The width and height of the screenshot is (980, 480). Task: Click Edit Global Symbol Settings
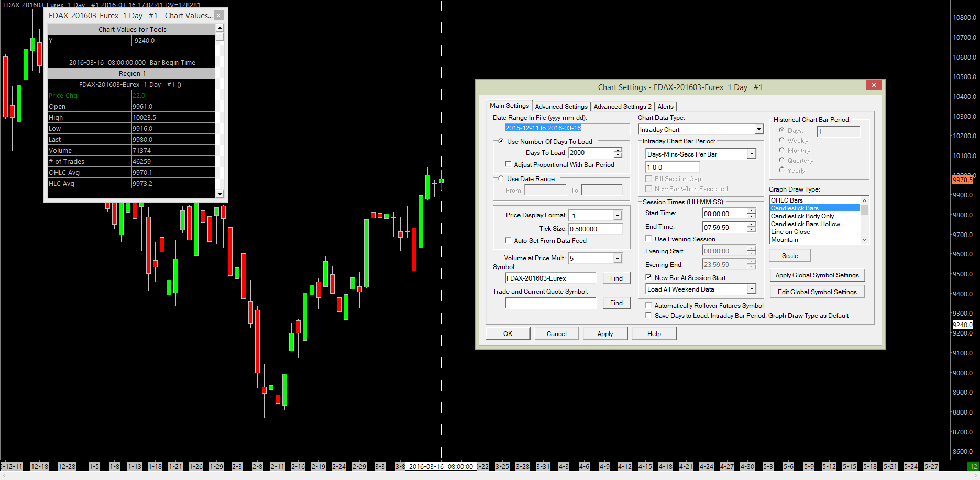point(817,292)
